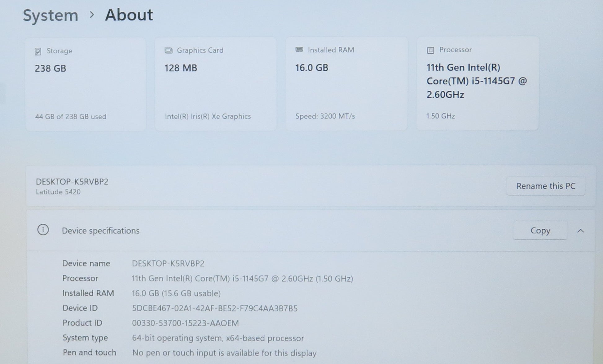Click the Device specifications info icon
The height and width of the screenshot is (364, 603).
pos(43,230)
